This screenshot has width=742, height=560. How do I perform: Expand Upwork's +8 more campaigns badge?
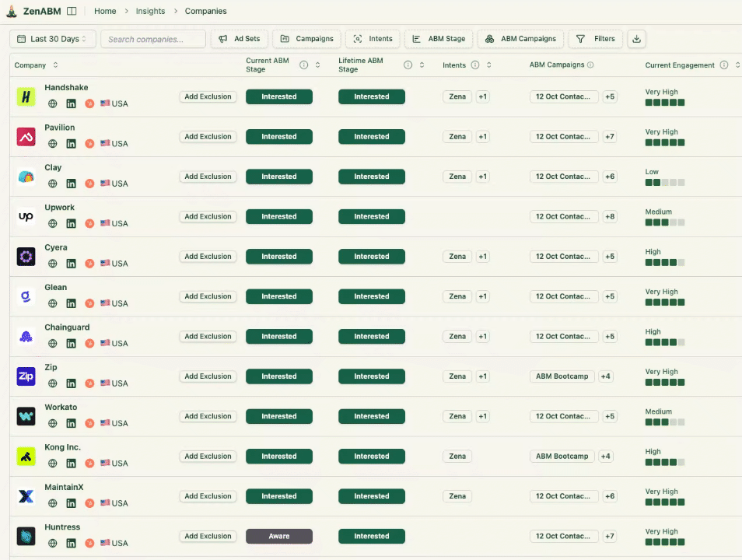pyautogui.click(x=610, y=216)
